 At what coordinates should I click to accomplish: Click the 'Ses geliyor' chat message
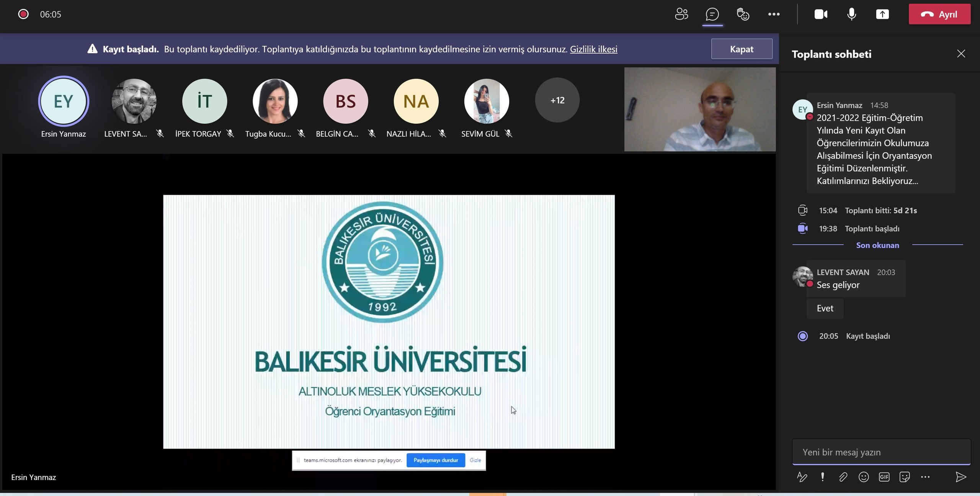(x=838, y=285)
